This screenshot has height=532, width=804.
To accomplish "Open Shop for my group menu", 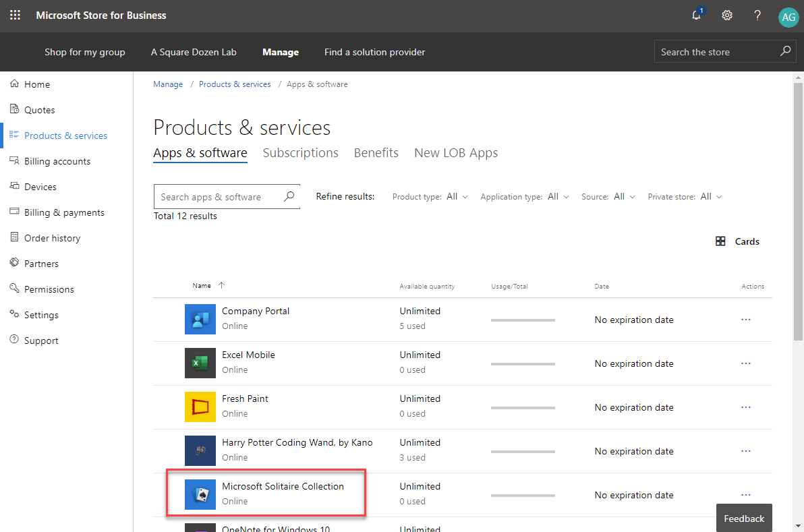I will point(84,52).
